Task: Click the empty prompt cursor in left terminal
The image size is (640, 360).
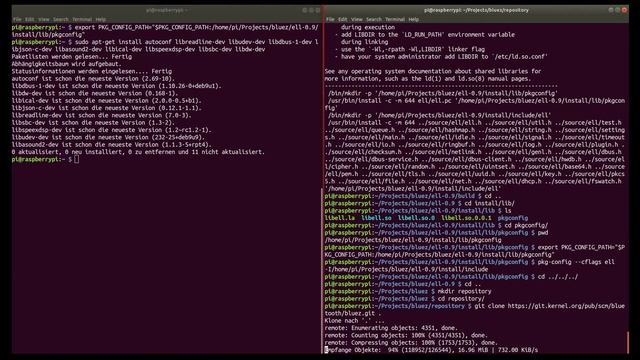Action: 77,159
